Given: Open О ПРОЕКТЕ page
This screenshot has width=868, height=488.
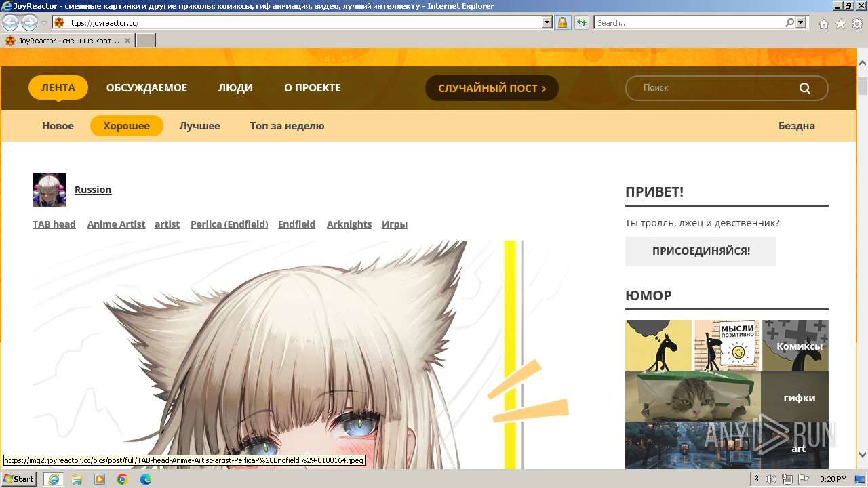Looking at the screenshot, I should (312, 88).
